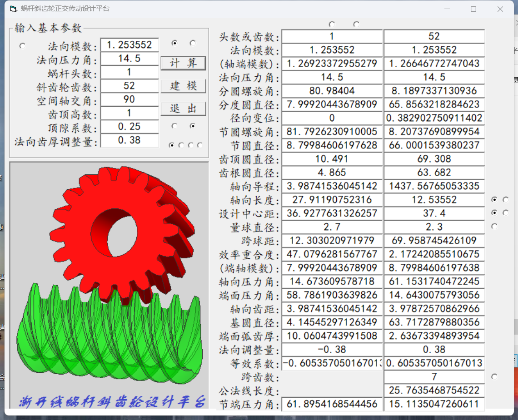Click the worm 节端压力角 value 61.8954168544456

[x=332, y=404]
